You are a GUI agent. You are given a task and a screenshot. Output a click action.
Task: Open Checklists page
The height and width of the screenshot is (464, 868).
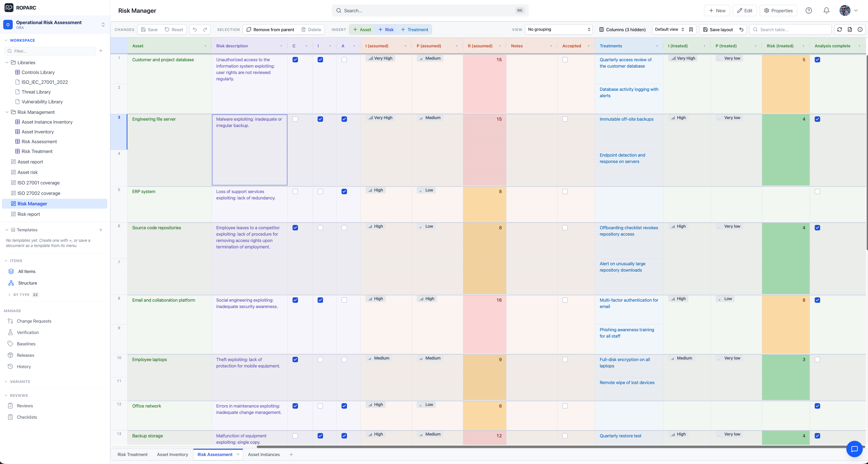[27, 417]
